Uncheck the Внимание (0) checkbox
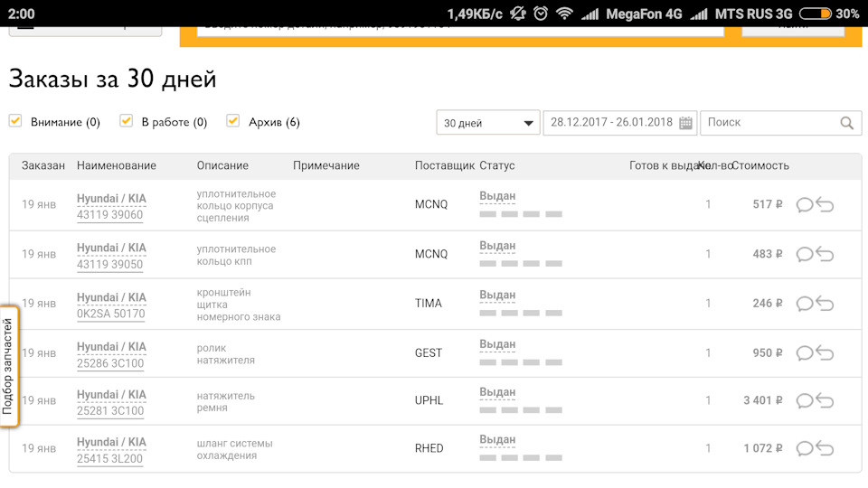868x488 pixels. [15, 121]
